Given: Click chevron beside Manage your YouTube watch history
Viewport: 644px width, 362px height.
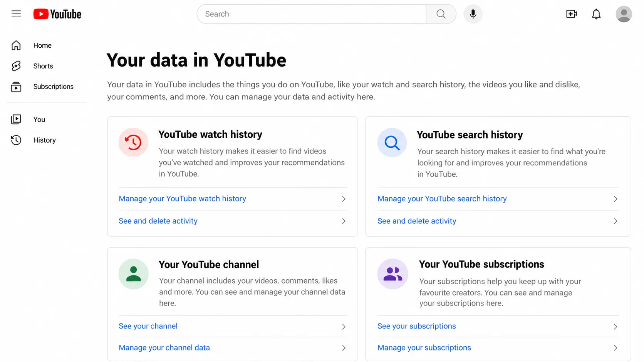Looking at the screenshot, I should pyautogui.click(x=344, y=199).
